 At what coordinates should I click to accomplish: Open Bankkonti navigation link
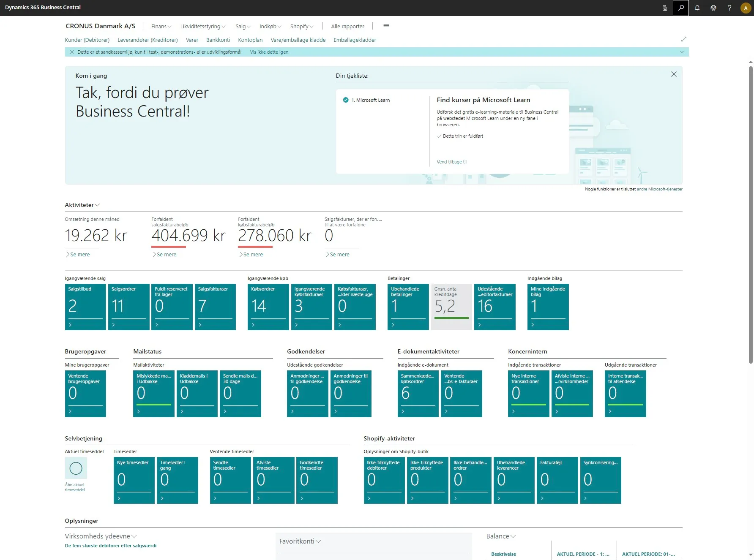pyautogui.click(x=218, y=40)
